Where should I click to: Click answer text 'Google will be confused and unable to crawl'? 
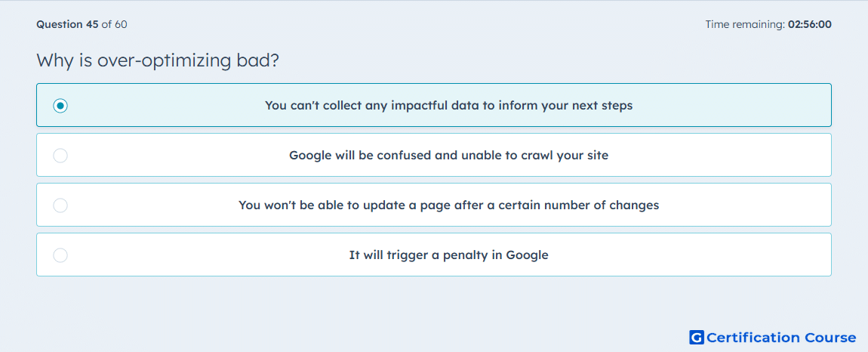pyautogui.click(x=448, y=155)
